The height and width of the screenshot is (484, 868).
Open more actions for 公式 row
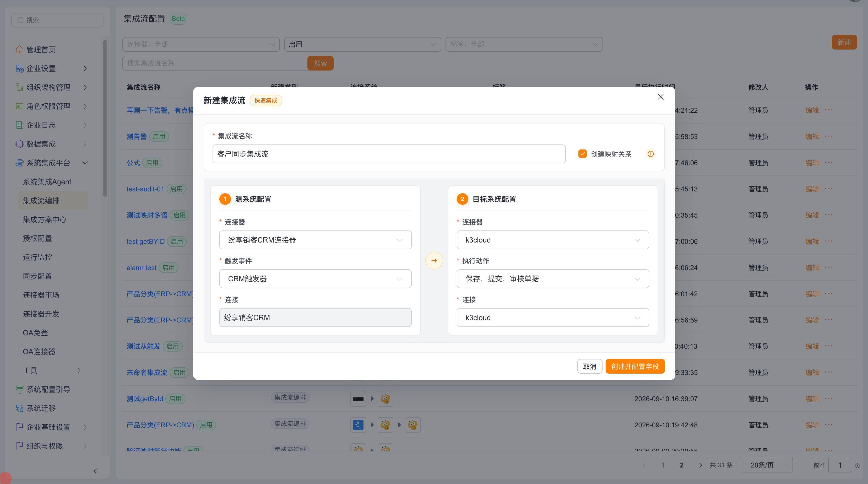click(x=829, y=163)
